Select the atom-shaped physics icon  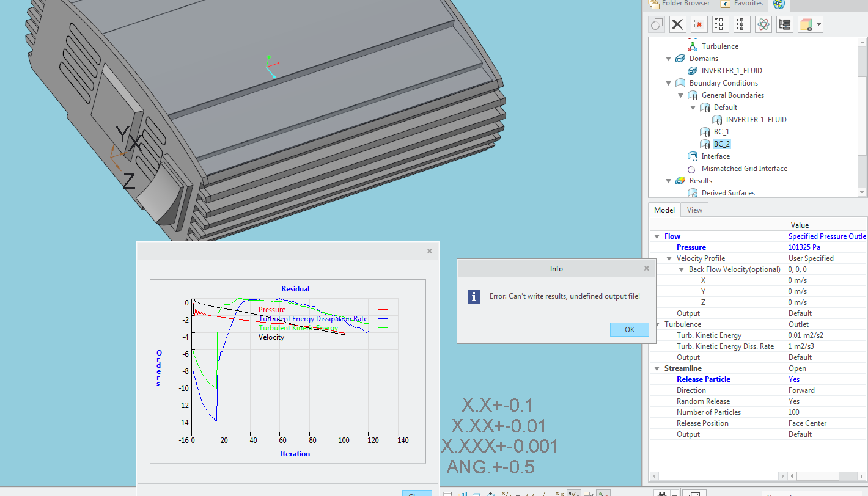[x=762, y=24]
